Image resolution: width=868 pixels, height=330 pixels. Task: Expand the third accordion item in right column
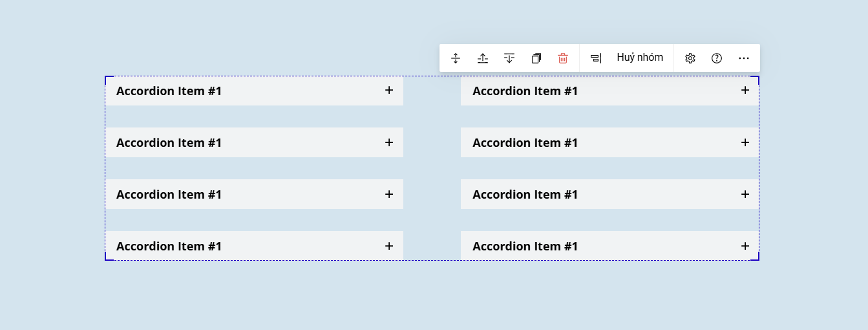[x=609, y=194]
